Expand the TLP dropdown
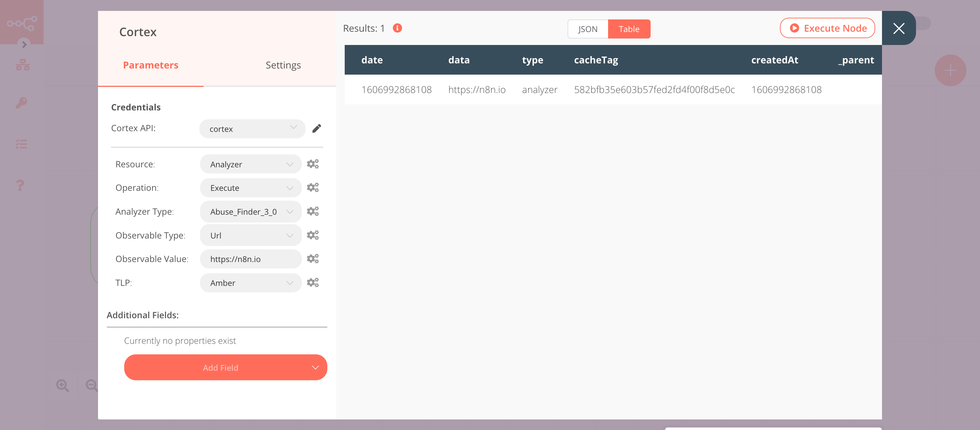Screen dimensions: 980x430 point(249,282)
